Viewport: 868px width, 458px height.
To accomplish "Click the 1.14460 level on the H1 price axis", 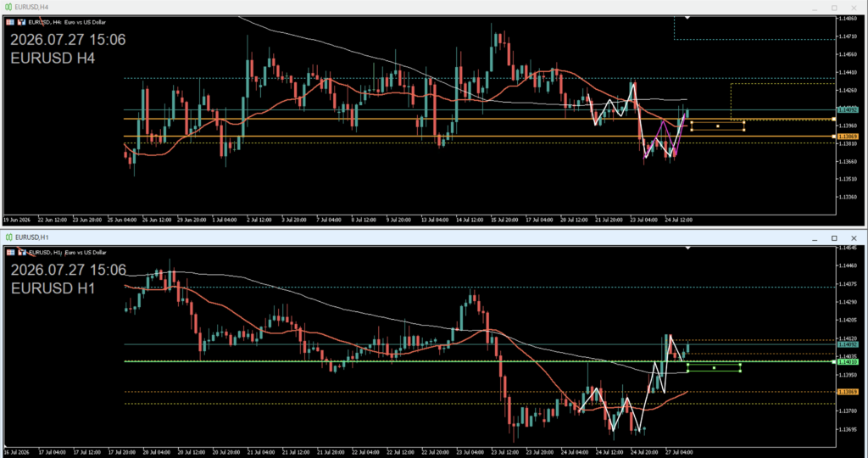I will click(x=849, y=265).
